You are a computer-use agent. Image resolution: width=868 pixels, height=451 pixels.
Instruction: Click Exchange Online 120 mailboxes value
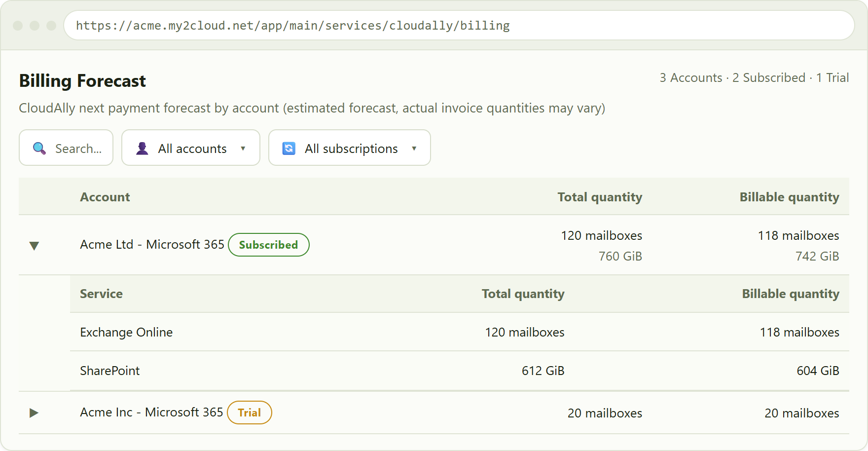(x=525, y=333)
